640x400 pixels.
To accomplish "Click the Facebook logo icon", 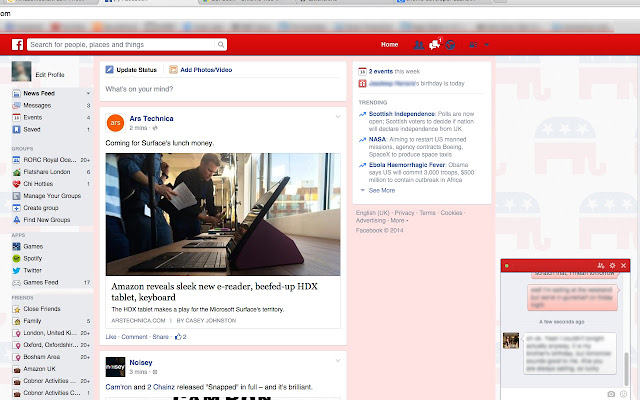I will click(x=17, y=44).
